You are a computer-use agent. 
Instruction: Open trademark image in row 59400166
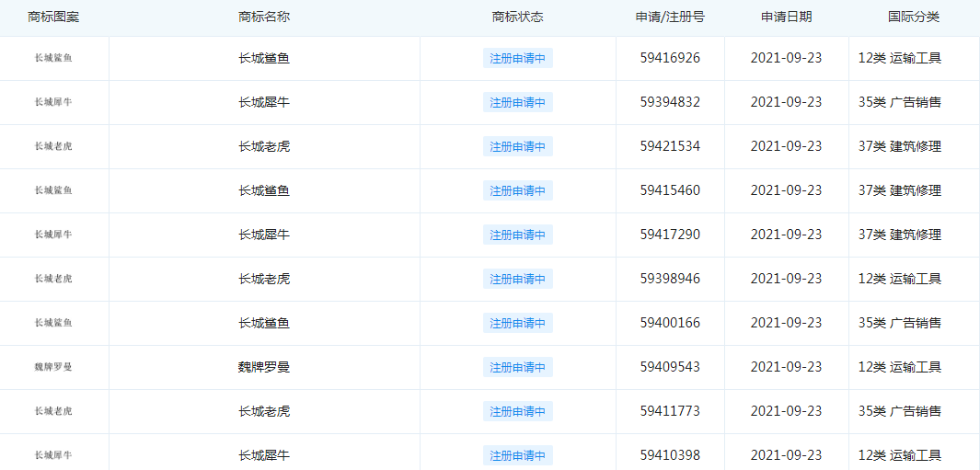click(53, 323)
